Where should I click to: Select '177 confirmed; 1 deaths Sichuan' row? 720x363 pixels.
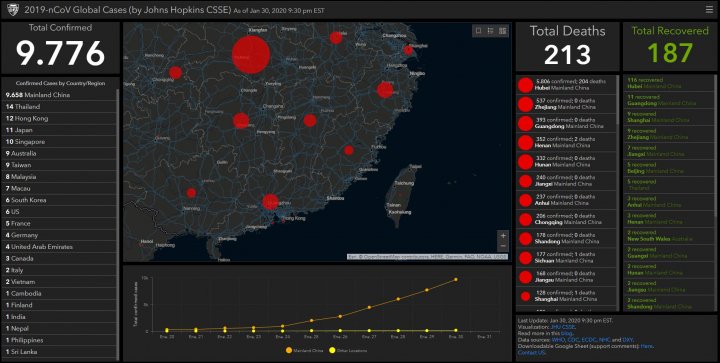(567, 257)
